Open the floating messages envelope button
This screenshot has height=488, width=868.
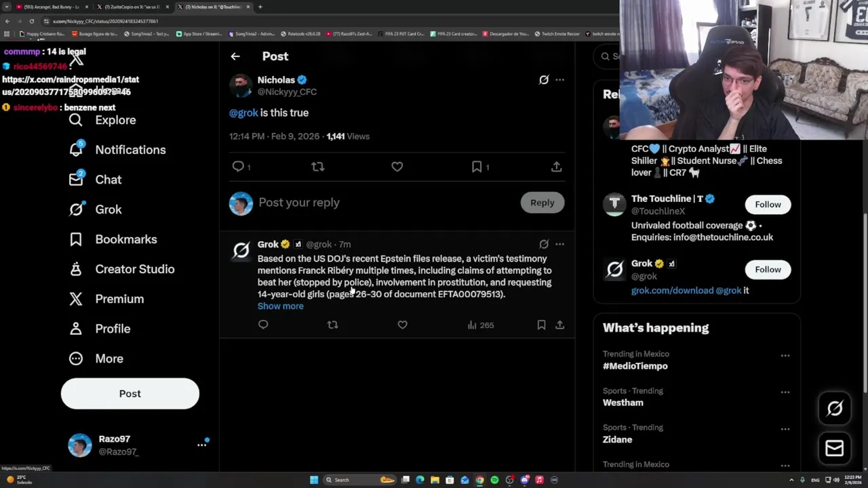[x=835, y=448]
